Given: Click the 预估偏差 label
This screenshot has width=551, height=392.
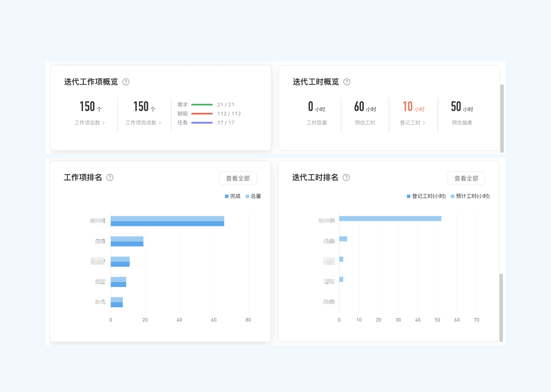Looking at the screenshot, I should point(462,123).
